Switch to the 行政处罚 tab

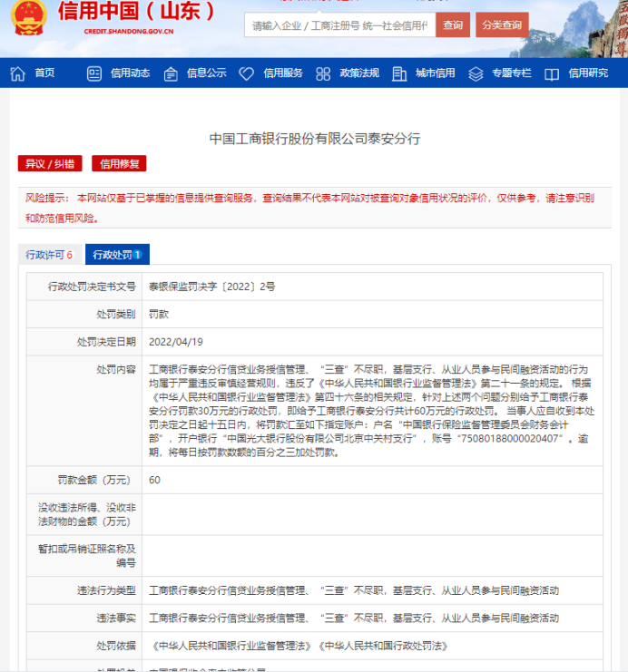coord(117,255)
